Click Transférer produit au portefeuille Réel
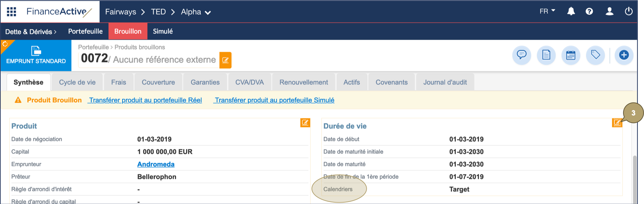Image resolution: width=644 pixels, height=204 pixels. pos(145,100)
